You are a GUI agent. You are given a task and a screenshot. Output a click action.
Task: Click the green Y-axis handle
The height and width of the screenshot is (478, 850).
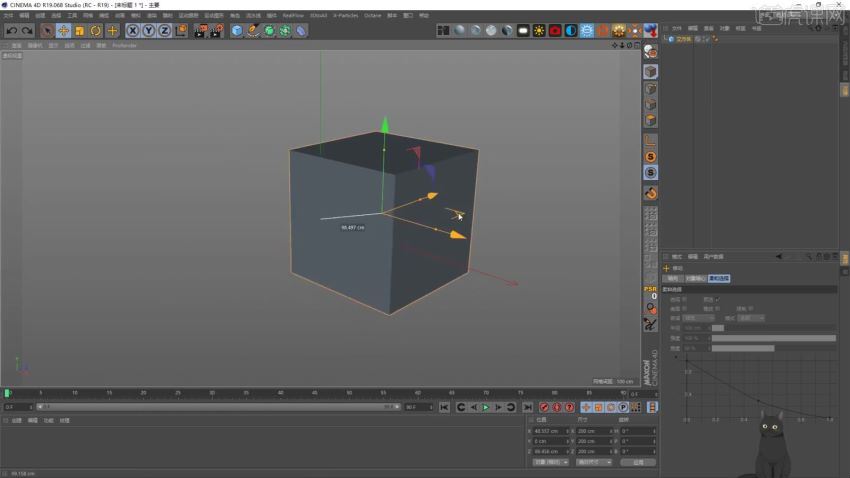[x=385, y=125]
